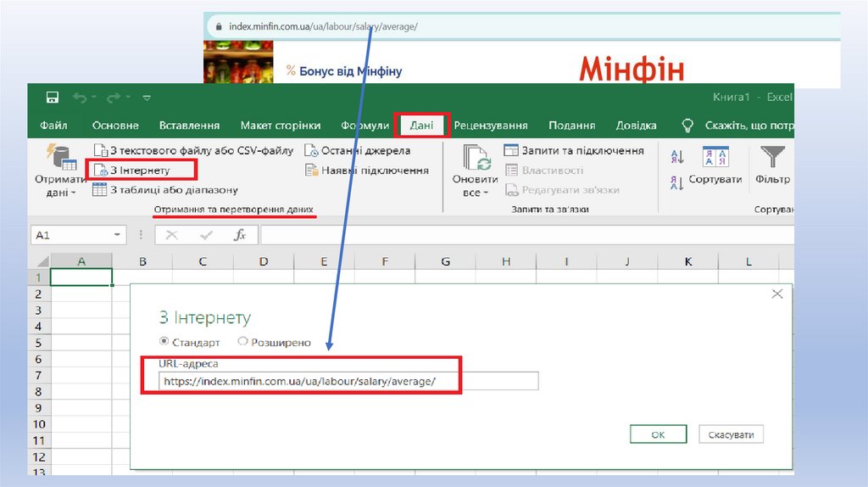The width and height of the screenshot is (868, 487).
Task: Click the browser address bar URL
Action: click(x=323, y=26)
